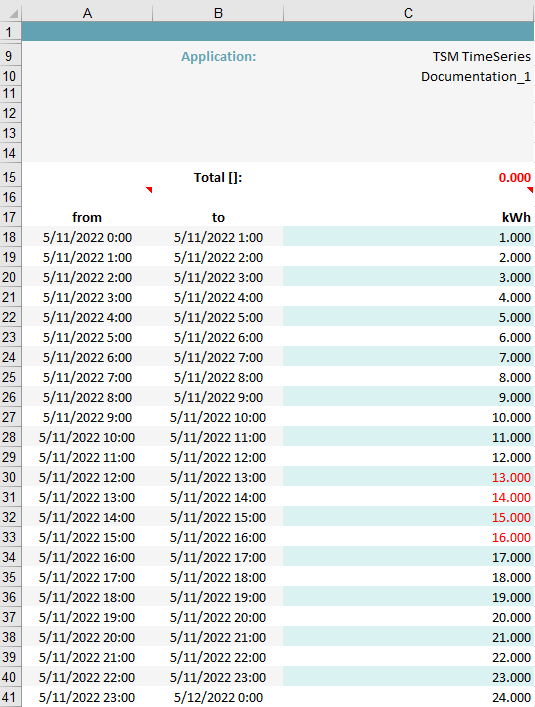
Task: Select row 41 header
Action: (x=10, y=697)
